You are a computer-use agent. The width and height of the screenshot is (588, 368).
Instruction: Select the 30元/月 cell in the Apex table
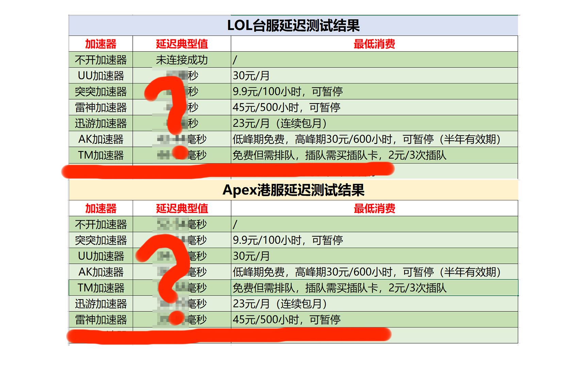[374, 256]
